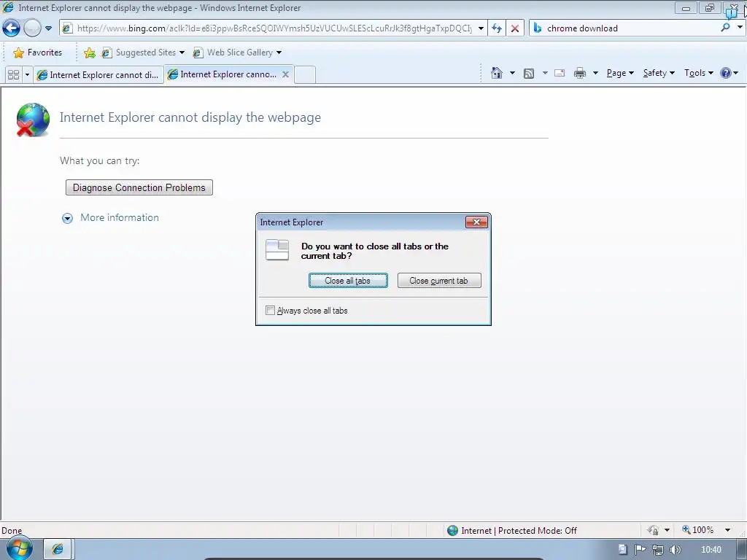Click the volume speaker tray icon
747x560 pixels.
675,550
